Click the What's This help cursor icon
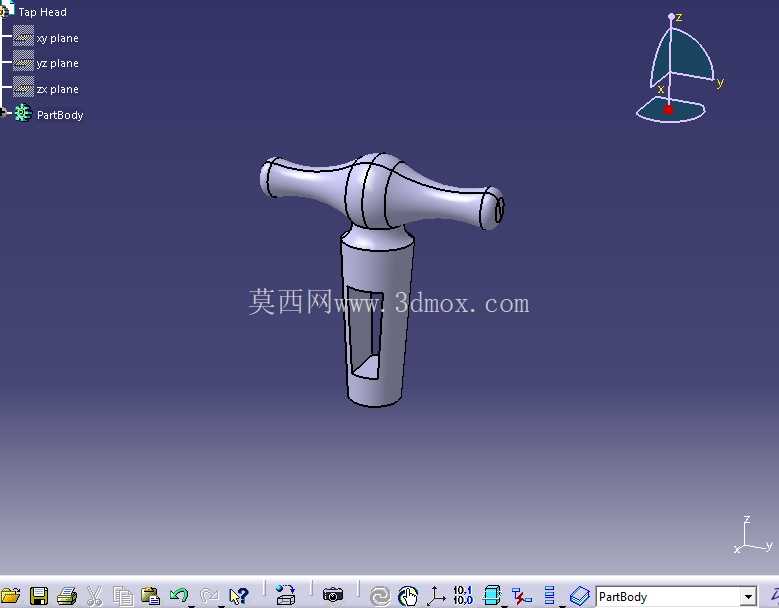 pyautogui.click(x=238, y=596)
